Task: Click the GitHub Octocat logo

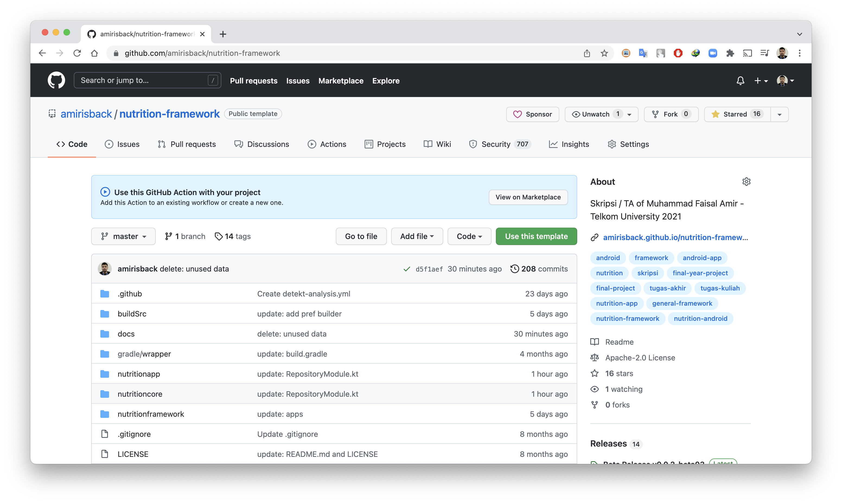Action: tap(56, 80)
